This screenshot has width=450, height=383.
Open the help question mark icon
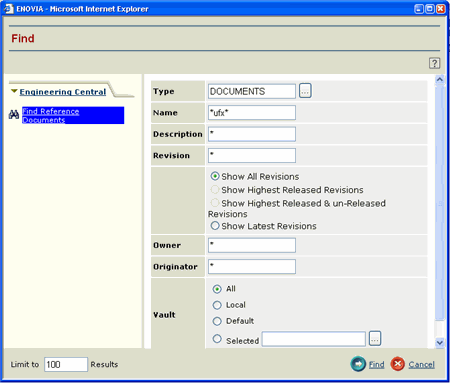click(434, 63)
